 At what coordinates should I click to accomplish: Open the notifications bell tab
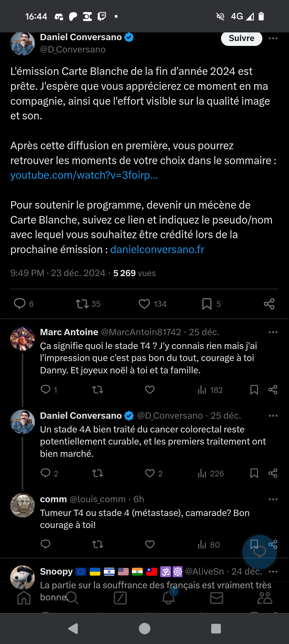pyautogui.click(x=169, y=598)
